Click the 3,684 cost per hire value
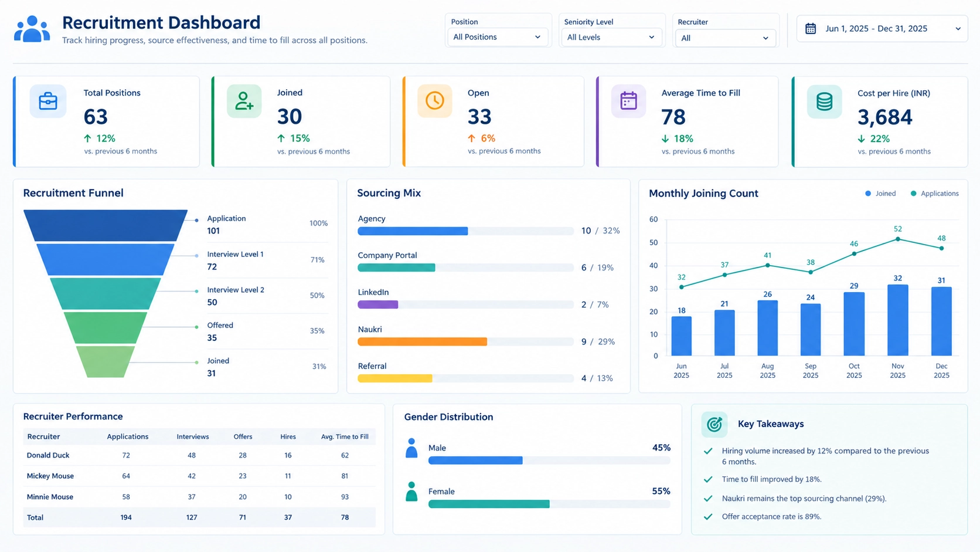This screenshot has height=552, width=980. (885, 117)
